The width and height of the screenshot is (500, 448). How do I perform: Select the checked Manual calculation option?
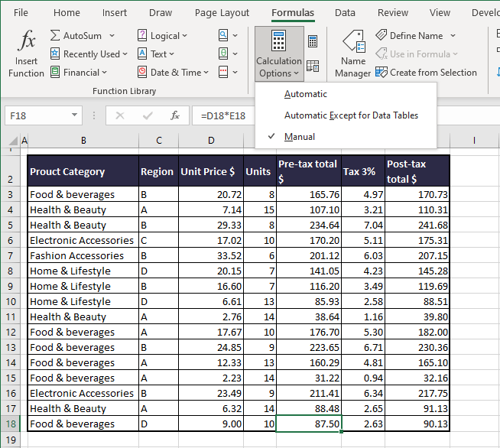click(300, 137)
